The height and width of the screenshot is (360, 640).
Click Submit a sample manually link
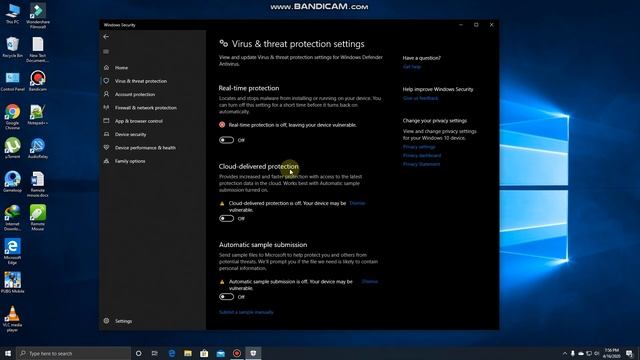pyautogui.click(x=246, y=312)
